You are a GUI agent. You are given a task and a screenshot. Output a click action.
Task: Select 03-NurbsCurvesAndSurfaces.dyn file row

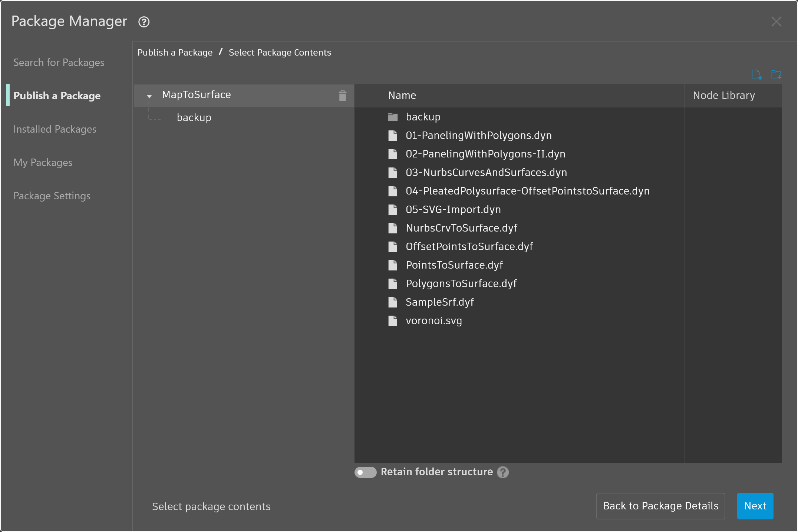(486, 172)
